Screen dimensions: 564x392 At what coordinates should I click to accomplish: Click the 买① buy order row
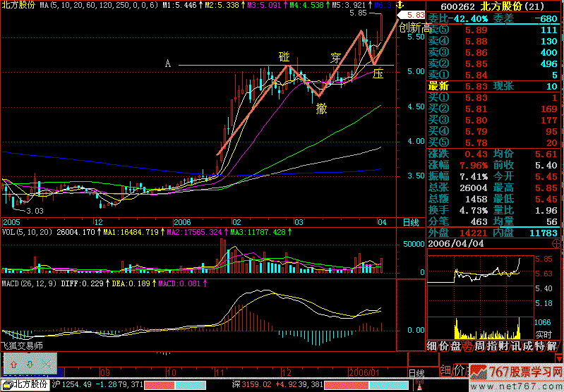point(494,98)
